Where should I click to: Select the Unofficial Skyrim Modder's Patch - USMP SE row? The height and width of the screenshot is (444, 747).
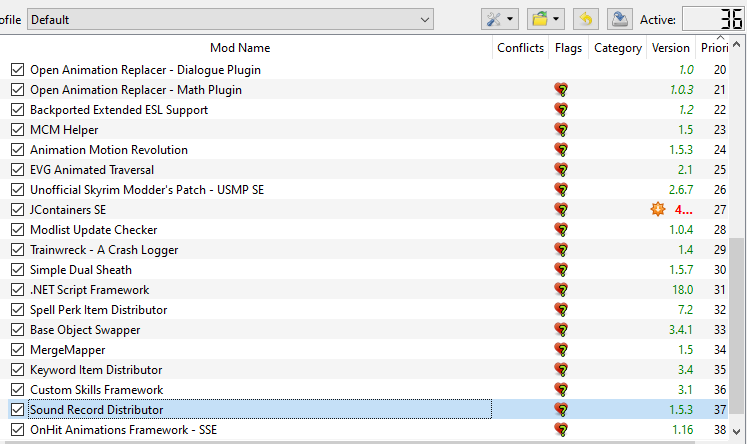point(368,190)
